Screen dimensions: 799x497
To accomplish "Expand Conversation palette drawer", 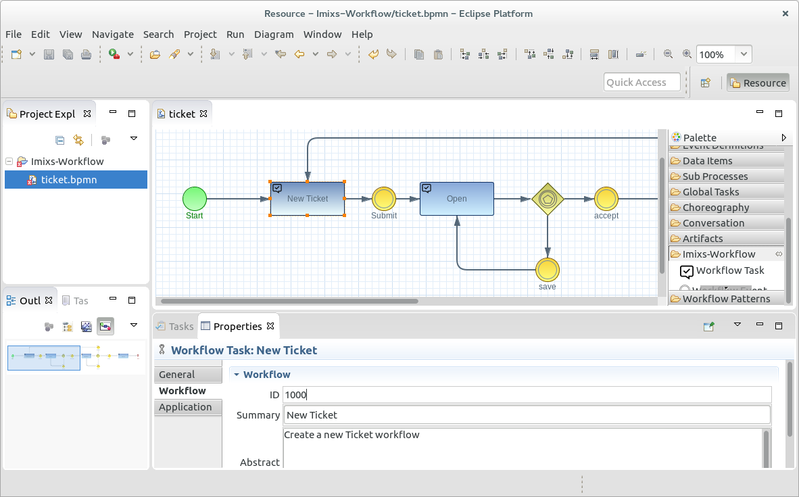I will pos(727,223).
